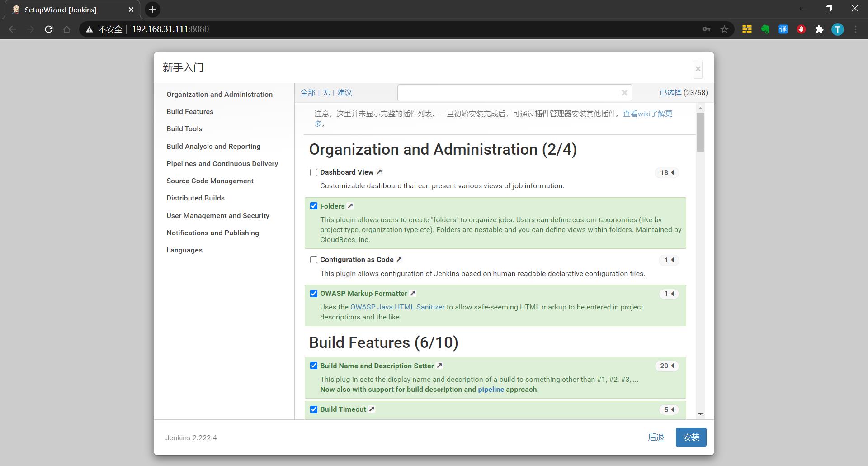Open Folders plugin external link icon

(x=350, y=206)
